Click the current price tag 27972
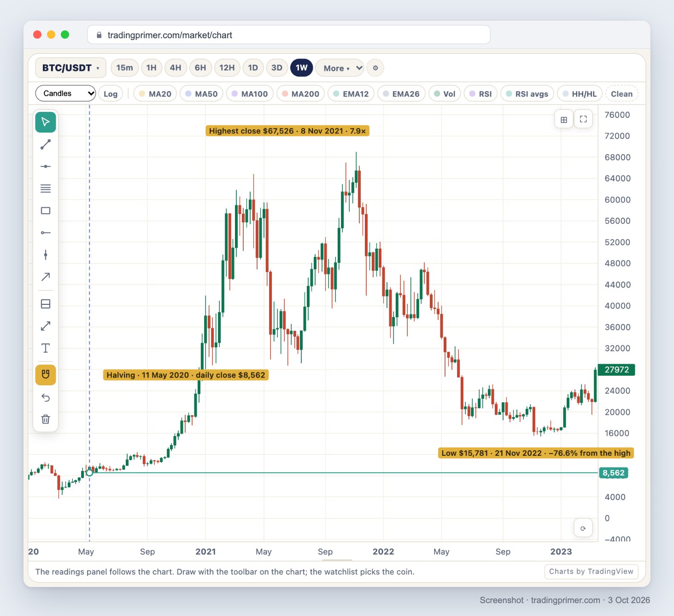The height and width of the screenshot is (616, 674). click(x=616, y=370)
